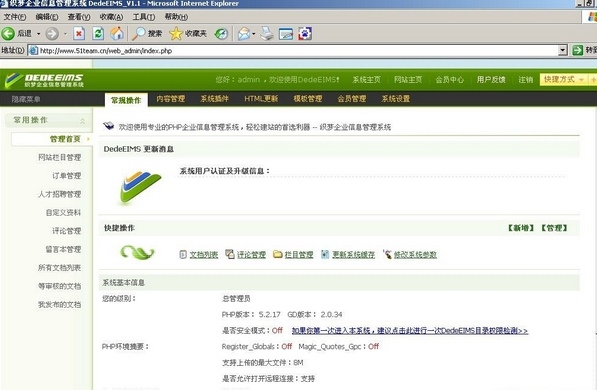Image resolution: width=597 pixels, height=390 pixels.
Task: Open History icon in IE toolbar
Action: pyautogui.click(x=221, y=34)
